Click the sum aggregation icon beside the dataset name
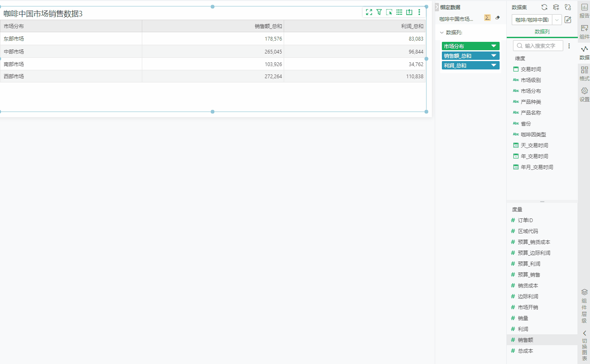The height and width of the screenshot is (364, 590). pyautogui.click(x=487, y=17)
